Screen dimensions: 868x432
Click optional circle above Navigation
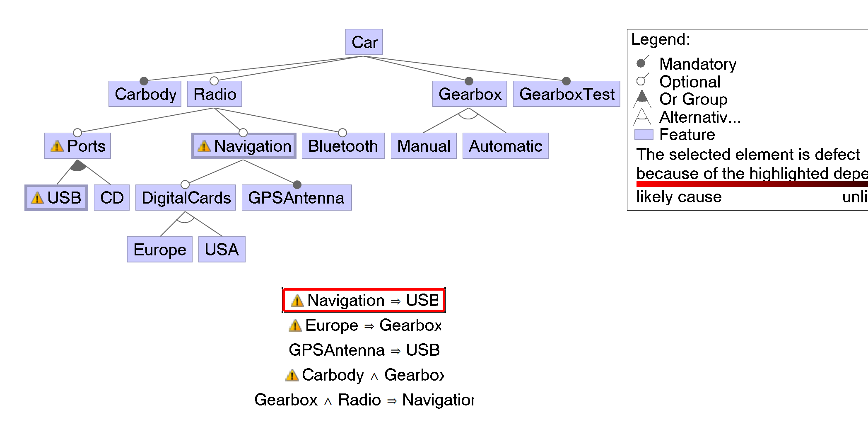[243, 133]
